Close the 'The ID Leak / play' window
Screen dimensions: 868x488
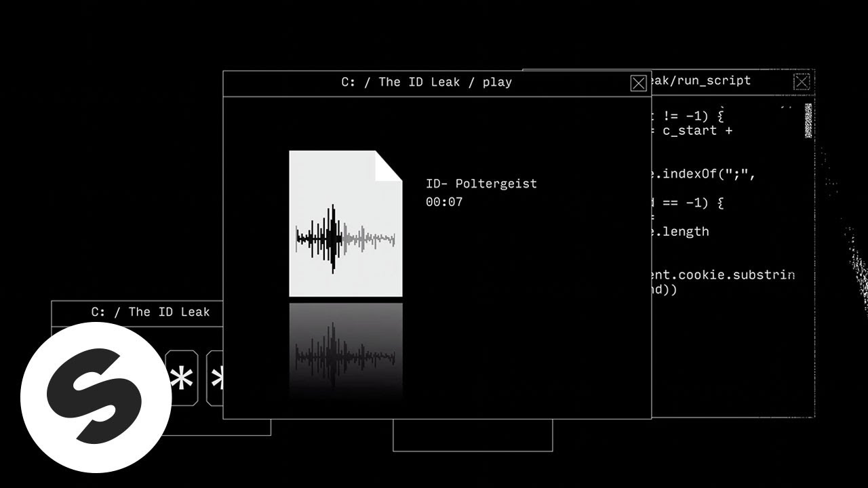(x=638, y=83)
